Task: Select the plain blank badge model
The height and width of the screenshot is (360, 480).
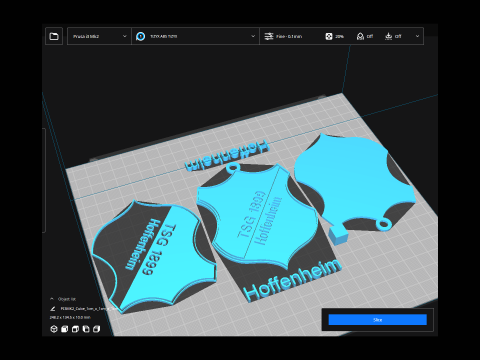Action: tap(350, 177)
